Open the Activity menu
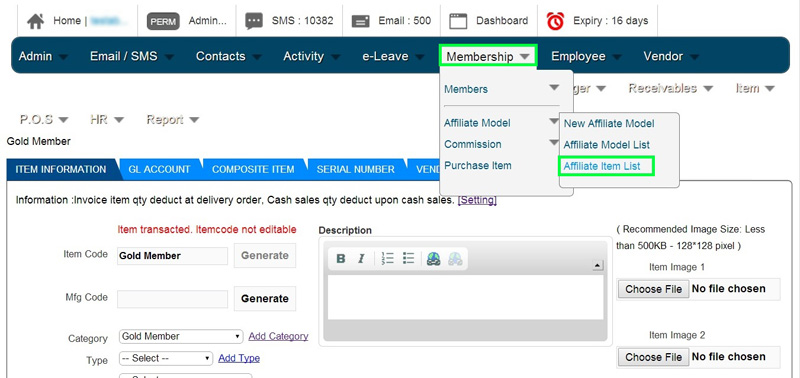The image size is (800, 378). click(x=311, y=56)
